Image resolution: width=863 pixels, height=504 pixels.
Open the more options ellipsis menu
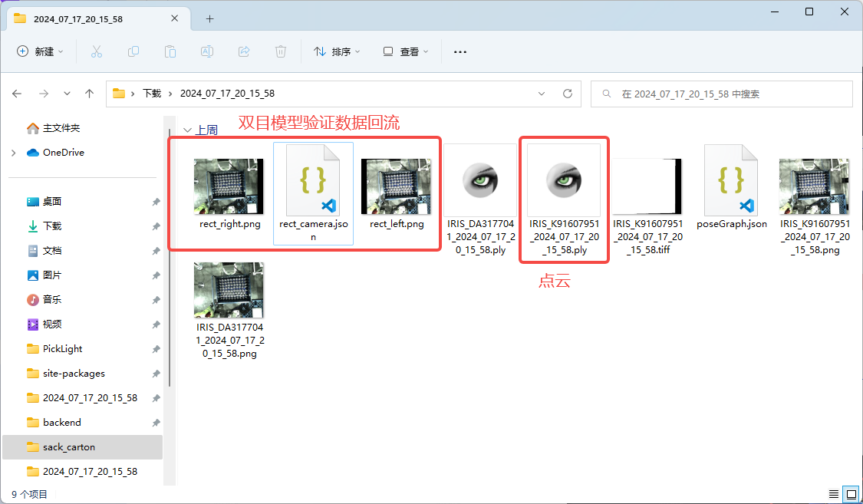[460, 51]
